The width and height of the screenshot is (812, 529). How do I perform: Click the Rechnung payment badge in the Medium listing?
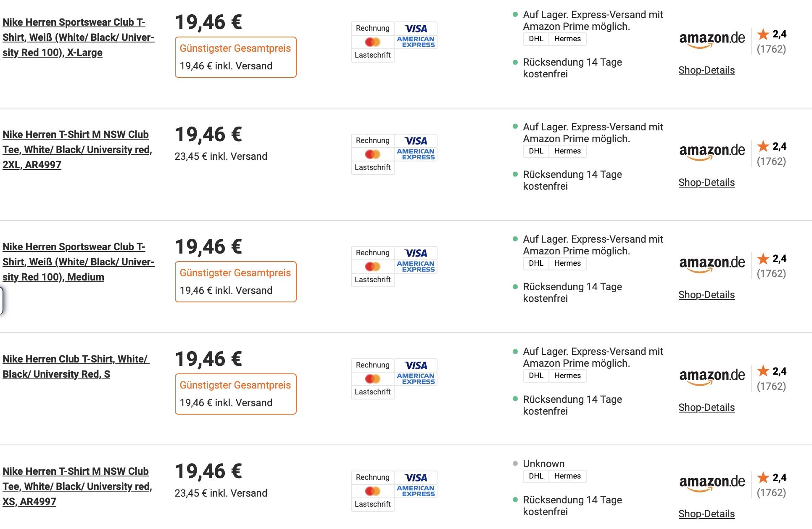372,253
